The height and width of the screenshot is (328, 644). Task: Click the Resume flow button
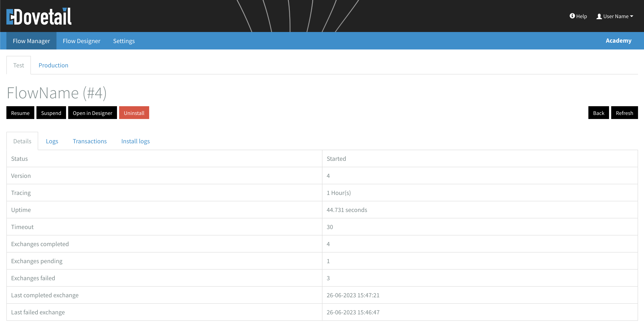(x=20, y=113)
